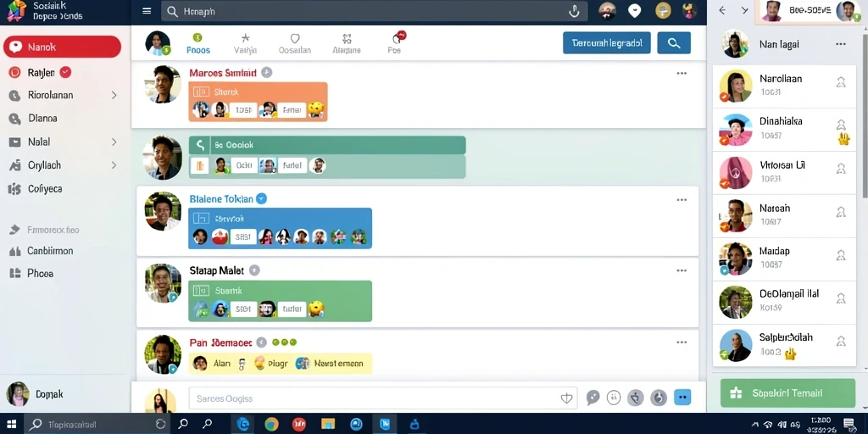Click the emoji face icon in message bar
The image size is (868, 434).
click(x=614, y=398)
